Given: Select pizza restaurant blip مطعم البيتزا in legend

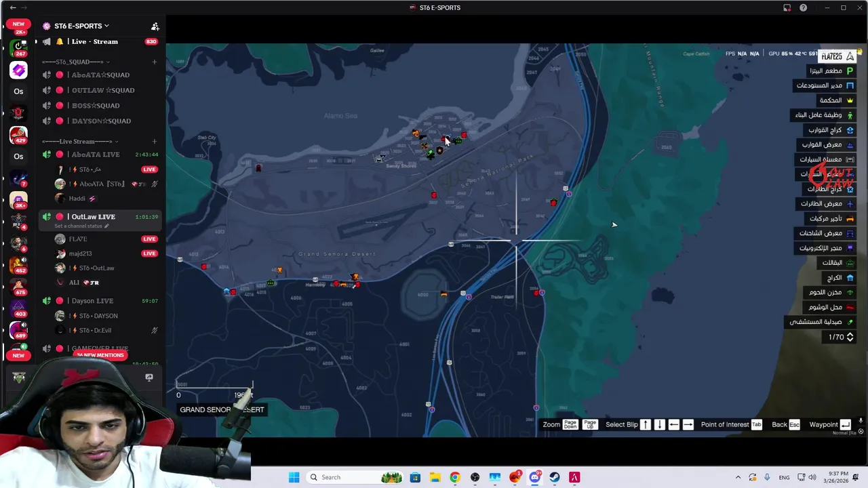Looking at the screenshot, I should click(x=831, y=71).
